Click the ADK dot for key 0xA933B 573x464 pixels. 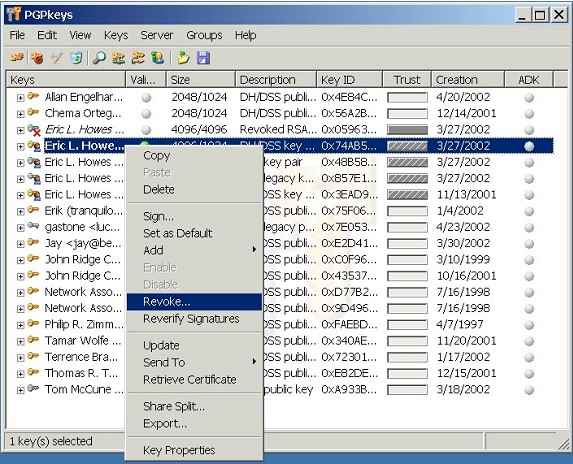(529, 390)
